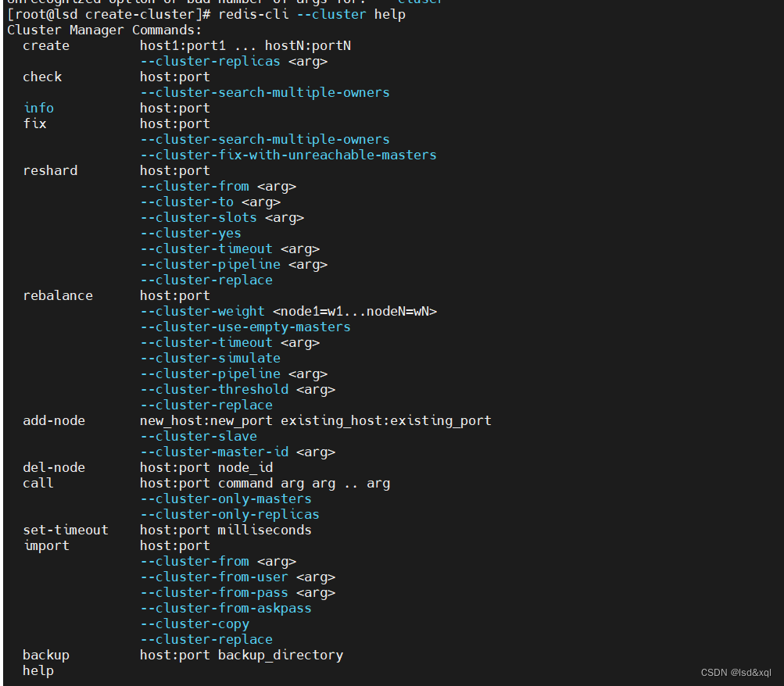Click the 'check' command name
Image resolution: width=784 pixels, height=686 pixels.
[x=42, y=77]
